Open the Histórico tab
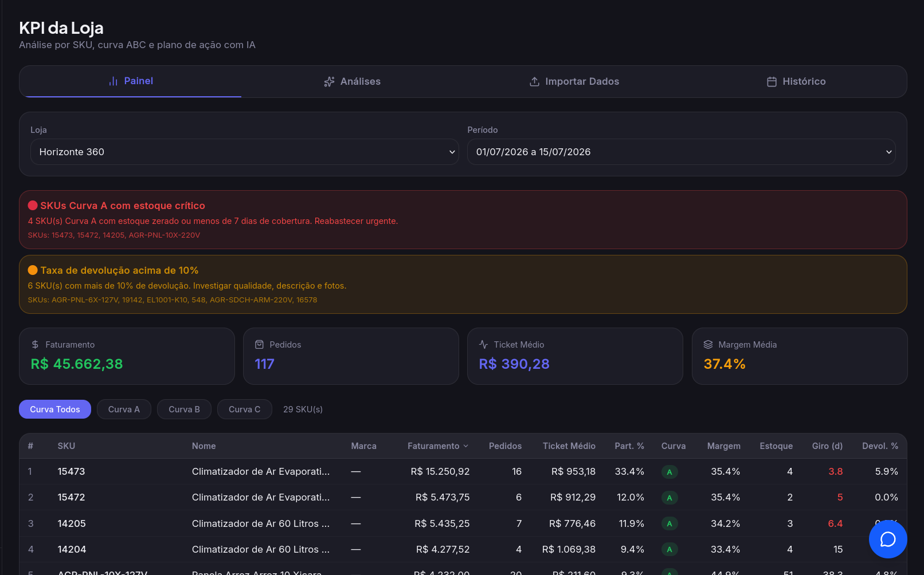924x575 pixels. (796, 82)
